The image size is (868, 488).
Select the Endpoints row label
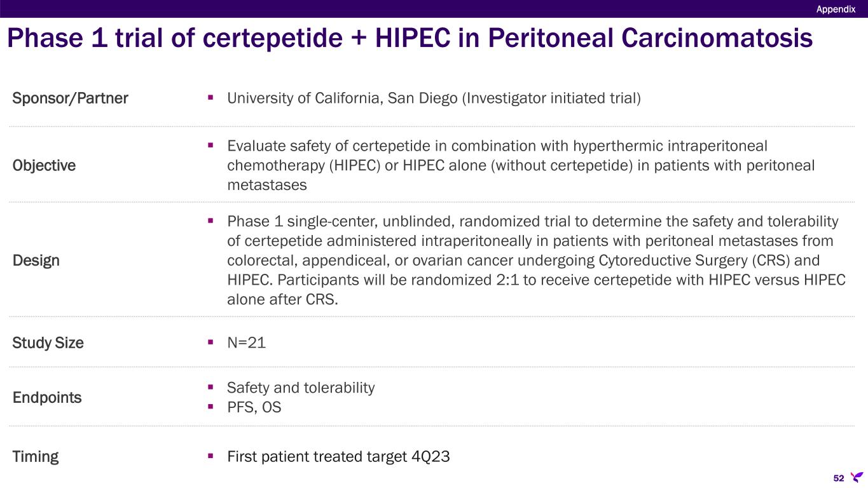coord(47,398)
